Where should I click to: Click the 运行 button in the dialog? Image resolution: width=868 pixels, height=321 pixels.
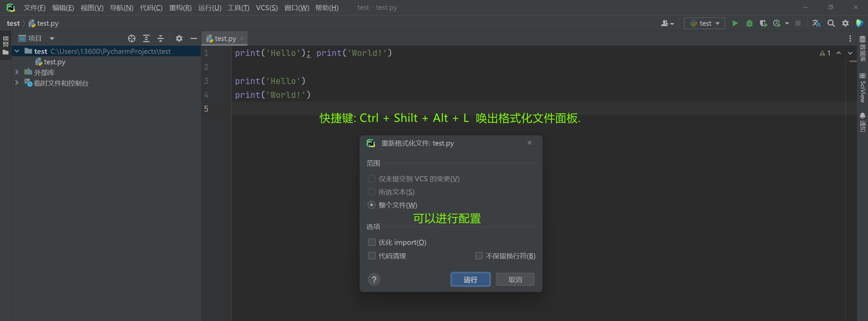(470, 279)
